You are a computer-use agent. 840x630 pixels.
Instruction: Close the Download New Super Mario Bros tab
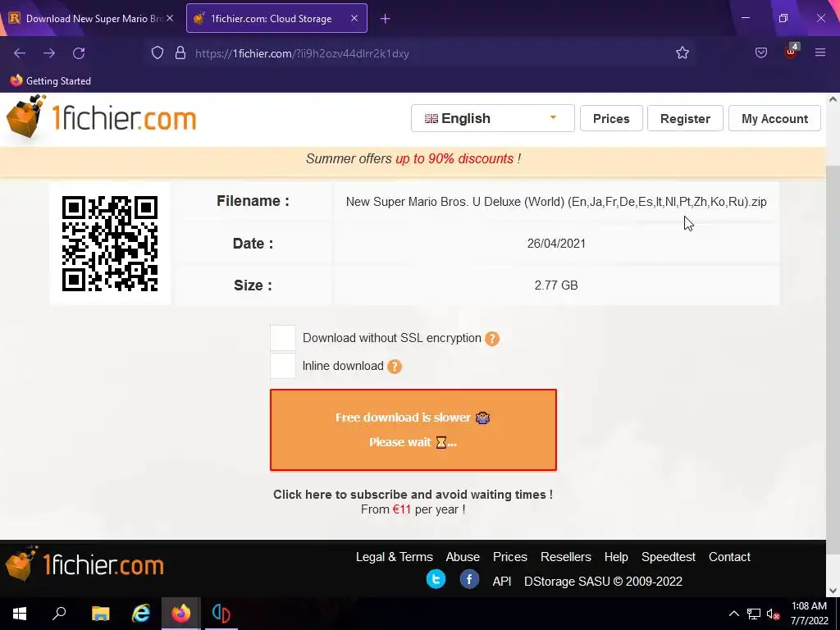[170, 18]
